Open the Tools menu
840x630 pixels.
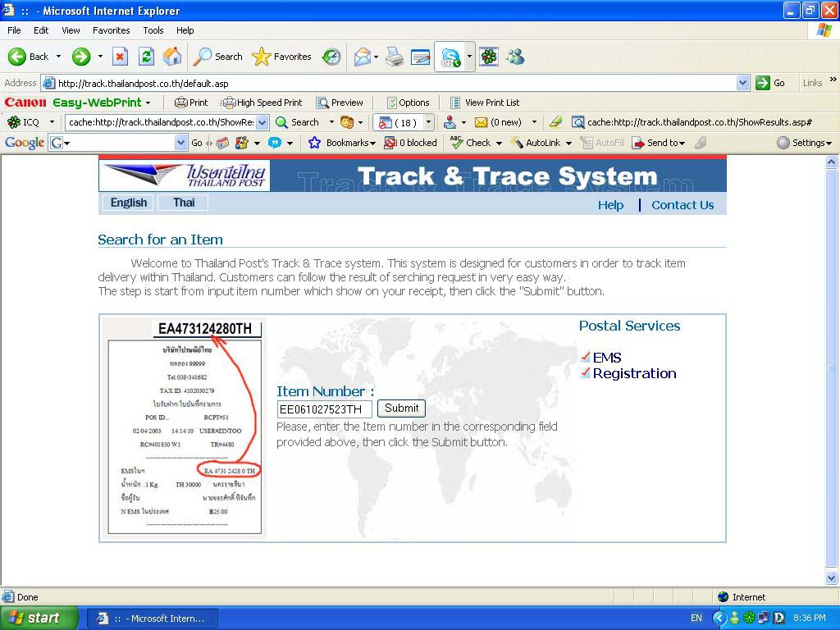tap(153, 30)
